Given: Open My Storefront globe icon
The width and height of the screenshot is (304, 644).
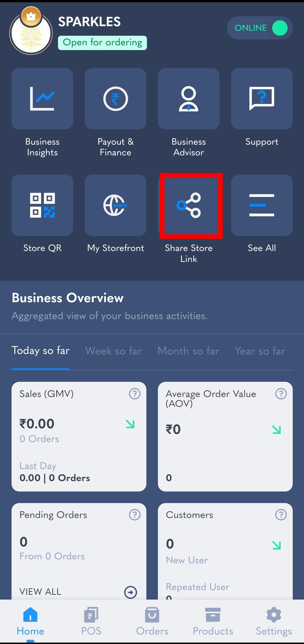Looking at the screenshot, I should 115,205.
